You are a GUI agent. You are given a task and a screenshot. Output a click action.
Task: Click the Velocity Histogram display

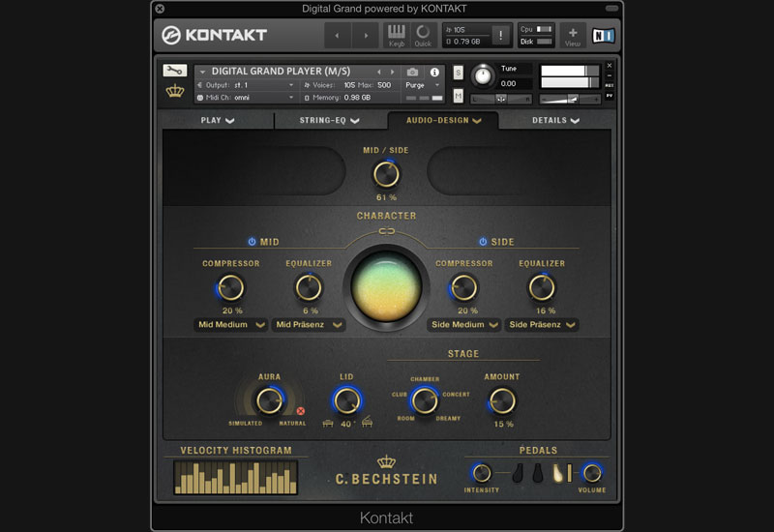coord(236,477)
